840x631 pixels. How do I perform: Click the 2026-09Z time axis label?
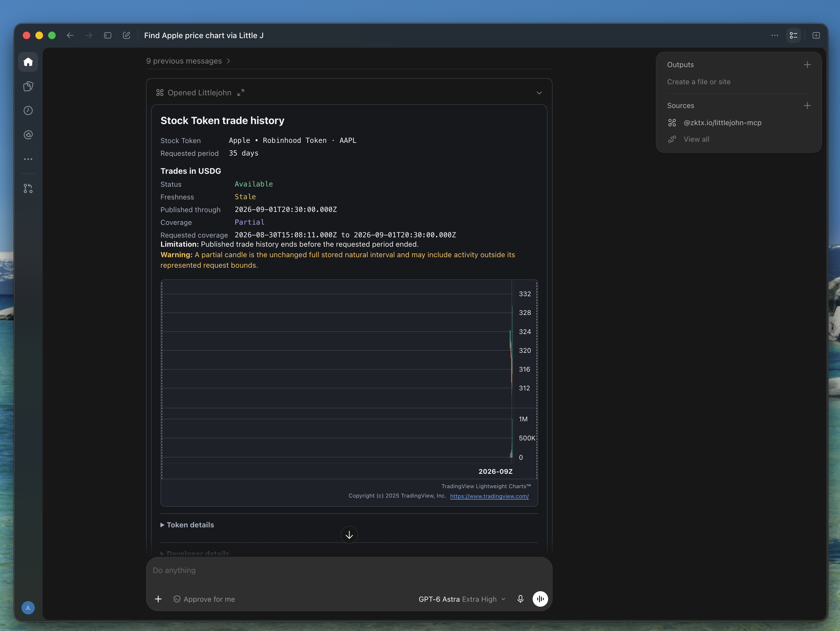(x=495, y=471)
